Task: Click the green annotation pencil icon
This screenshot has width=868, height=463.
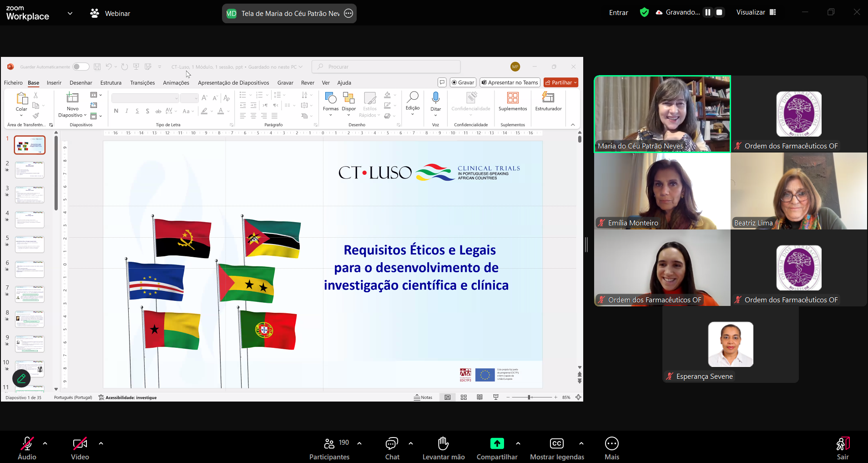Action: pyautogui.click(x=21, y=378)
